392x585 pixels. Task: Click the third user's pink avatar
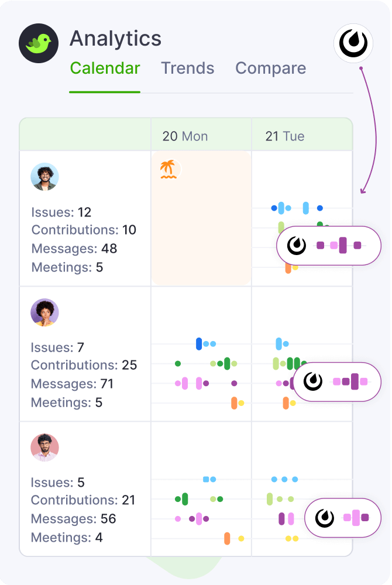[44, 448]
